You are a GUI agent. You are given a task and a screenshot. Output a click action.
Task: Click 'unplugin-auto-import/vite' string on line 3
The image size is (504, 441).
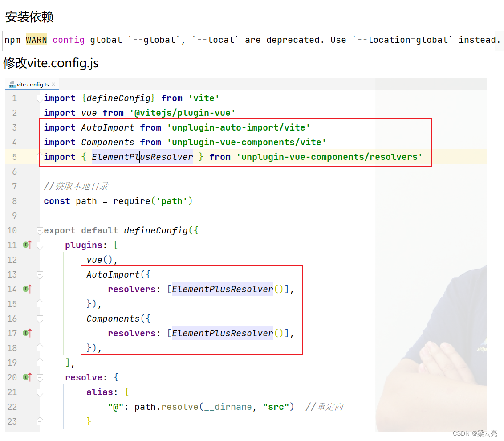[x=238, y=127]
